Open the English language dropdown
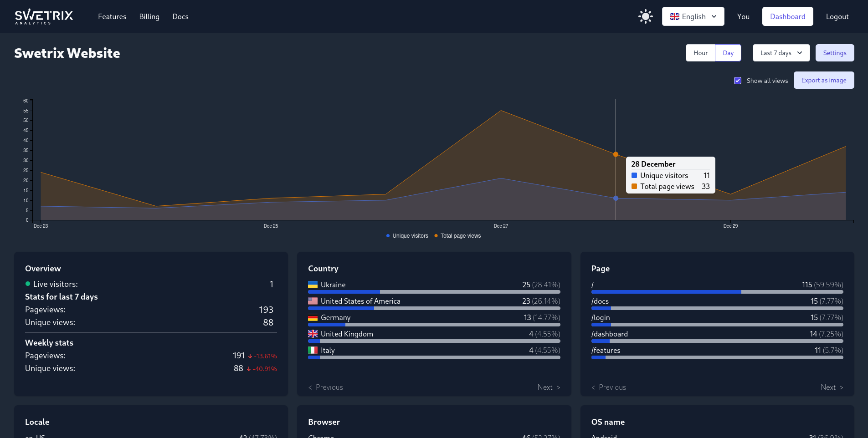This screenshot has height=438, width=868. click(693, 16)
